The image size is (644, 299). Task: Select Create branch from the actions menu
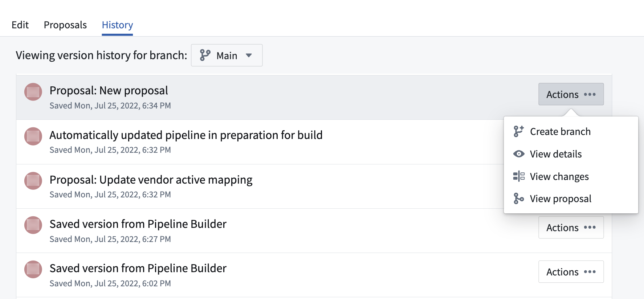[x=560, y=131]
